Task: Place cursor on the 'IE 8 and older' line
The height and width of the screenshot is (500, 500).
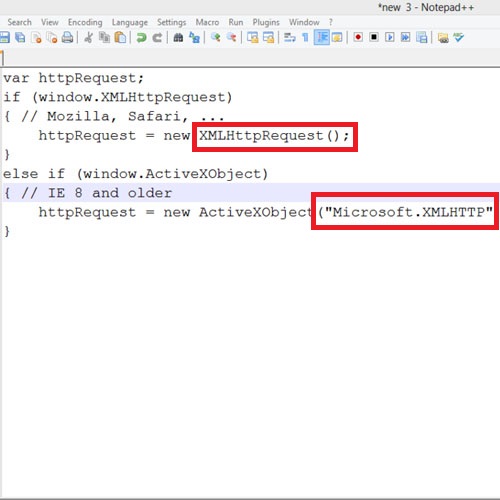Action: coord(250,193)
